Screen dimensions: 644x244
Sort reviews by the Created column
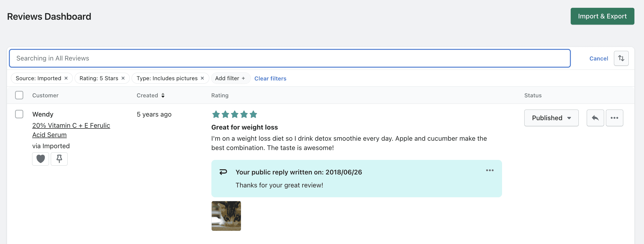151,95
